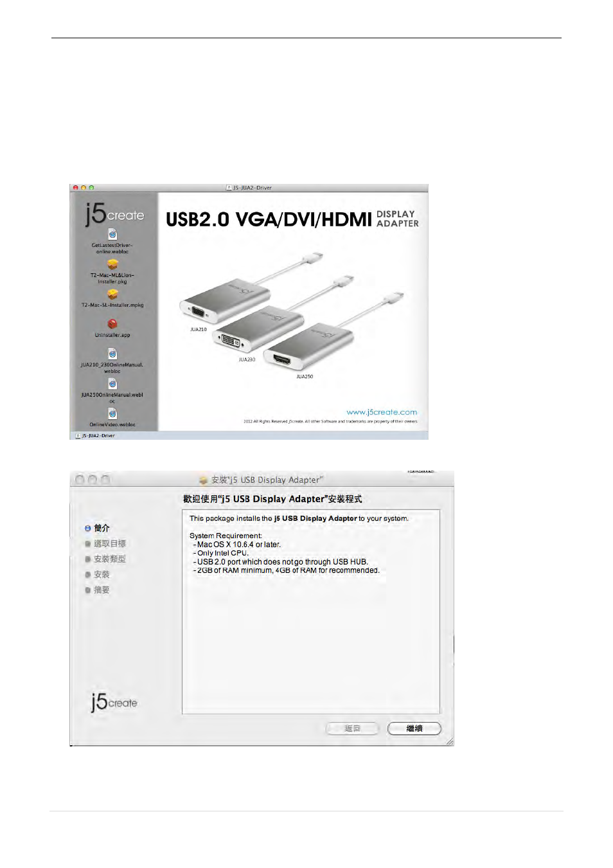Screen dimensions: 613x868
Task: Click the j5create logo in Finder sidebar
Action: point(115,214)
